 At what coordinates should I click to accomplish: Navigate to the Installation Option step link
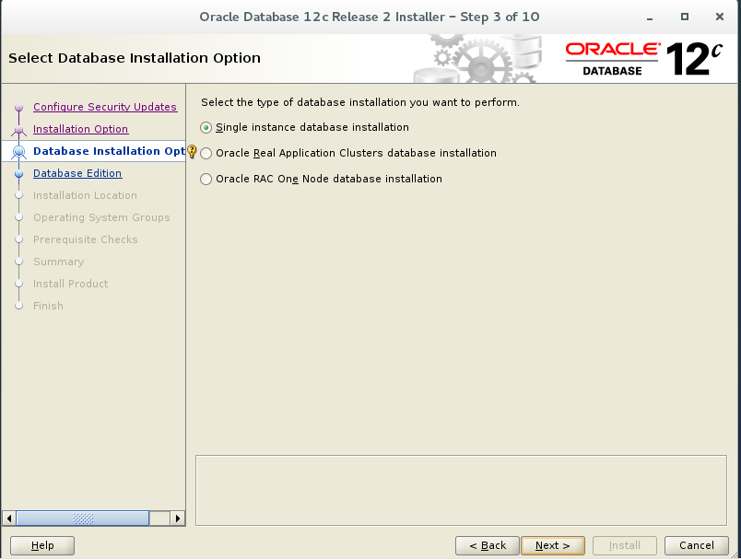(80, 129)
